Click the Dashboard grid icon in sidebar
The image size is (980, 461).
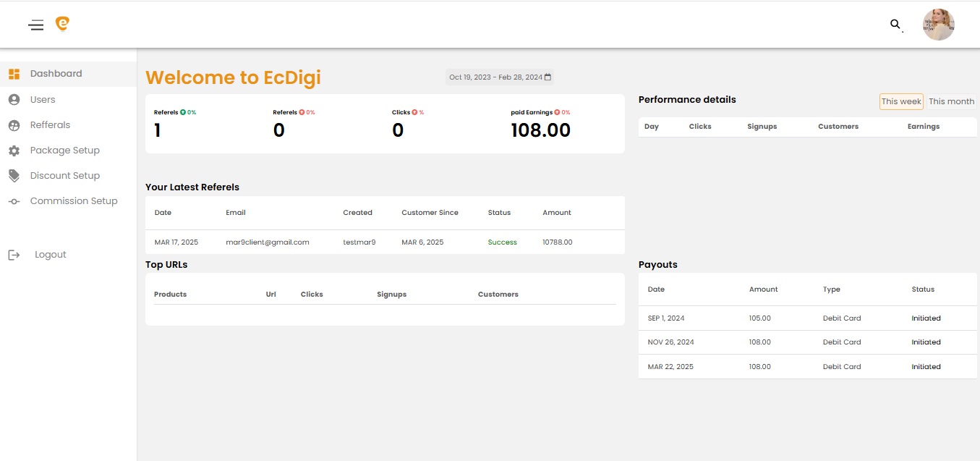pos(14,74)
